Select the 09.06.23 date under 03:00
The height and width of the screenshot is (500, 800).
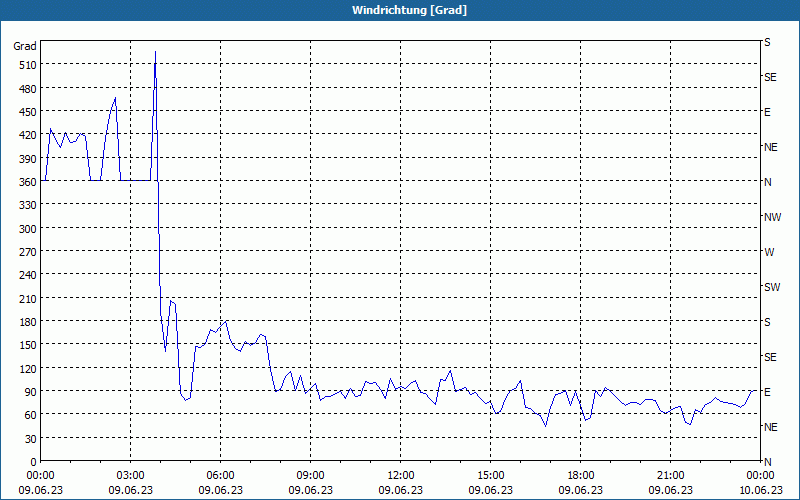[x=131, y=490]
